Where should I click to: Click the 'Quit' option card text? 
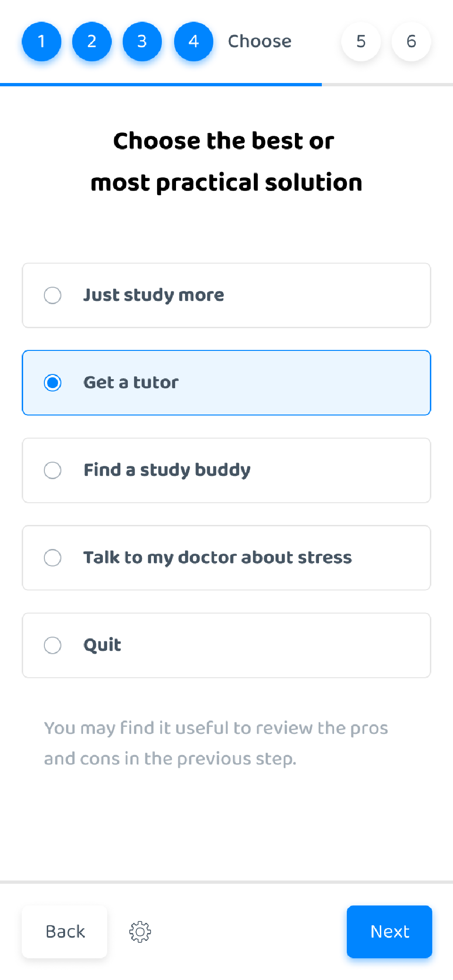pos(102,645)
